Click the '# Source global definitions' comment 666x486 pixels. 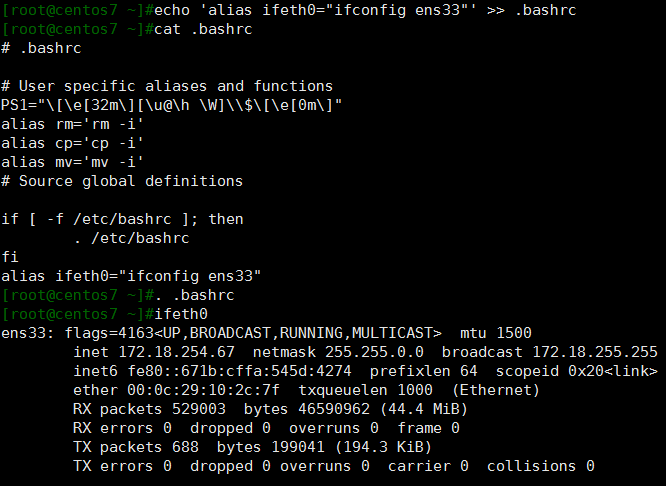pyautogui.click(x=122, y=181)
